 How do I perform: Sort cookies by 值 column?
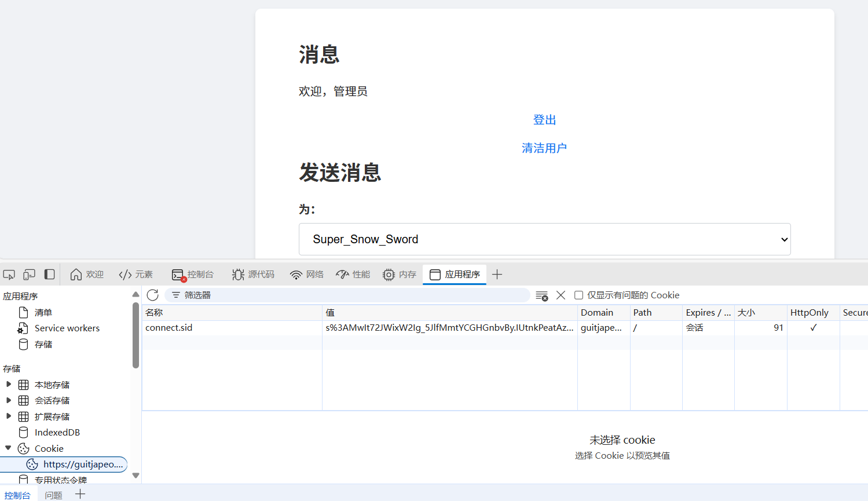pos(450,313)
